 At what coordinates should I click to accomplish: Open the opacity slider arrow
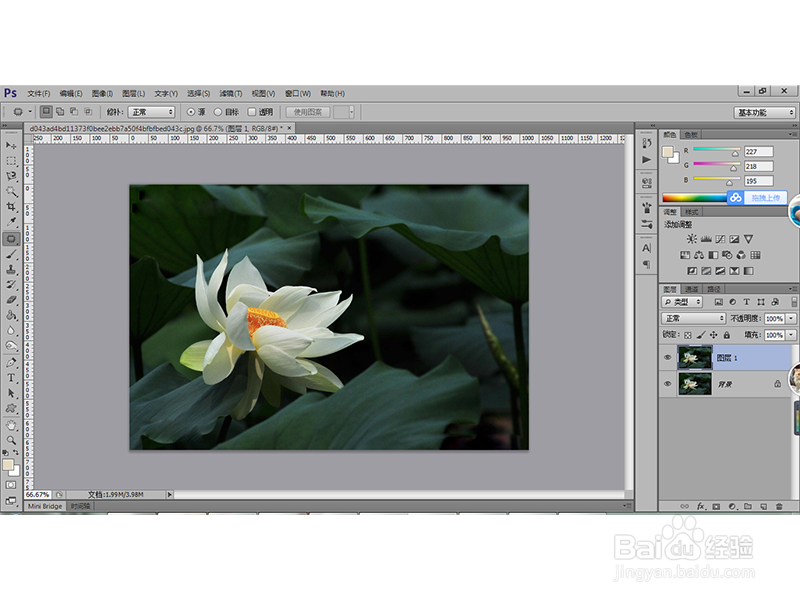[791, 318]
